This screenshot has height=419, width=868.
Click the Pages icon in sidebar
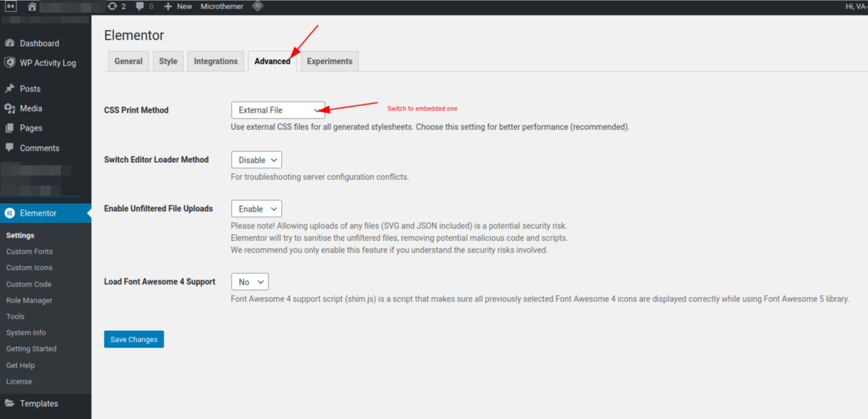pos(10,128)
